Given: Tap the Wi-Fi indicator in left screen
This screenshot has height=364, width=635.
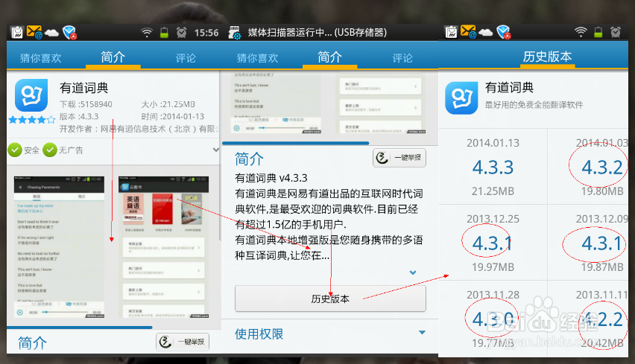Looking at the screenshot, I should [x=147, y=32].
